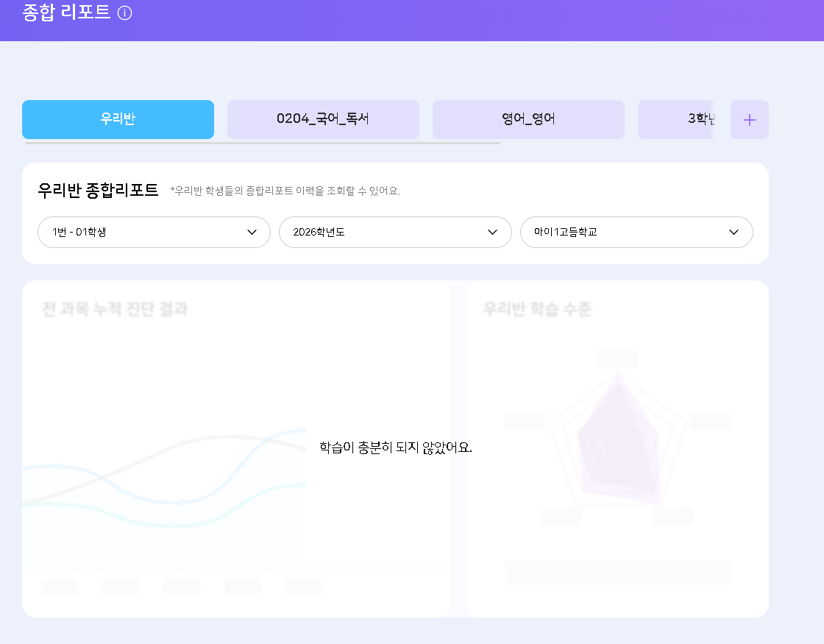The width and height of the screenshot is (824, 644).
Task: Click the 종합 리포트 page title
Action: click(66, 13)
